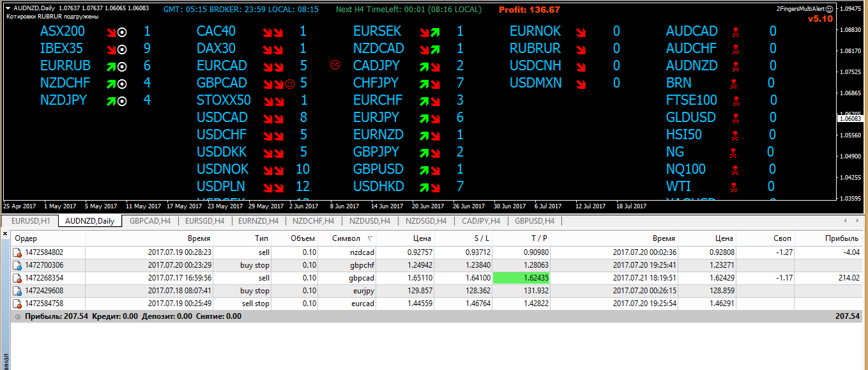This screenshot has height=370, width=868.
Task: Sort by the Прибыль column header
Action: click(828, 238)
